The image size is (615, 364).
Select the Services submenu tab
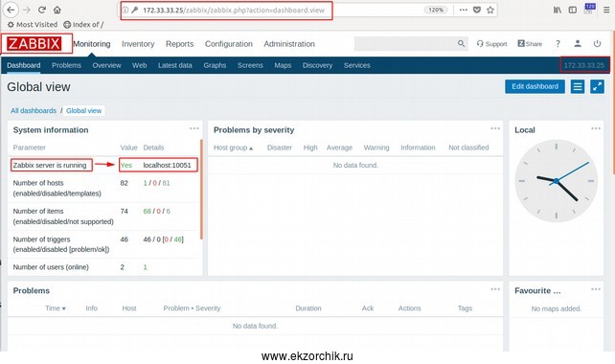pos(357,65)
